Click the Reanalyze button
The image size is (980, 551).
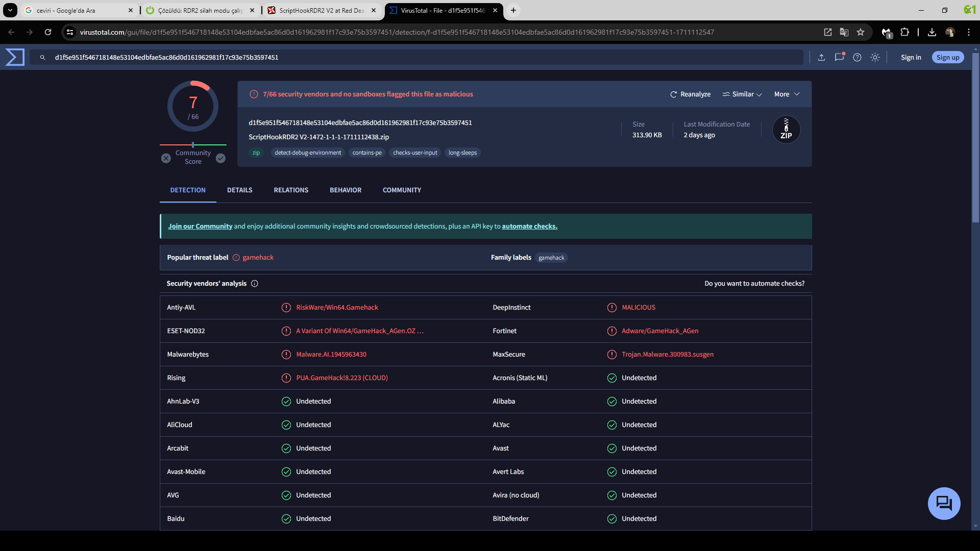(x=690, y=94)
